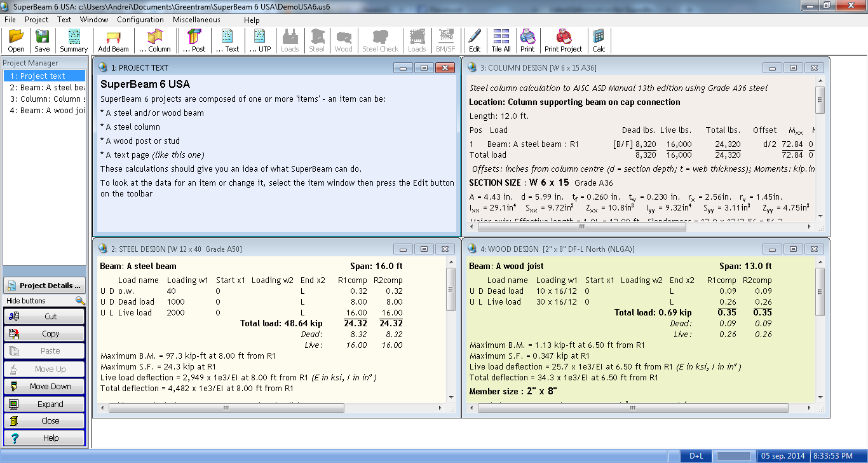Image resolution: width=868 pixels, height=463 pixels.
Task: Select '4: Beam: A wood joist' item
Action: point(44,111)
